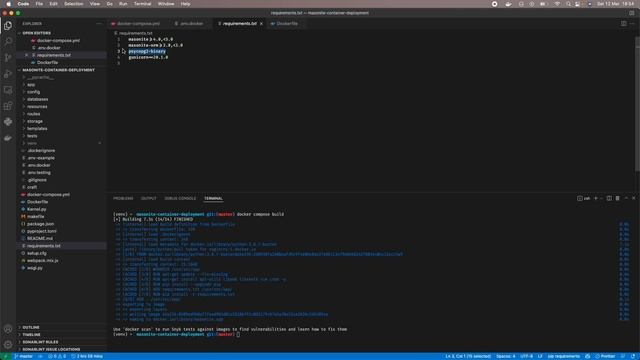Open the Python extension view
This screenshot has height=360, width=640.
pos(8,122)
